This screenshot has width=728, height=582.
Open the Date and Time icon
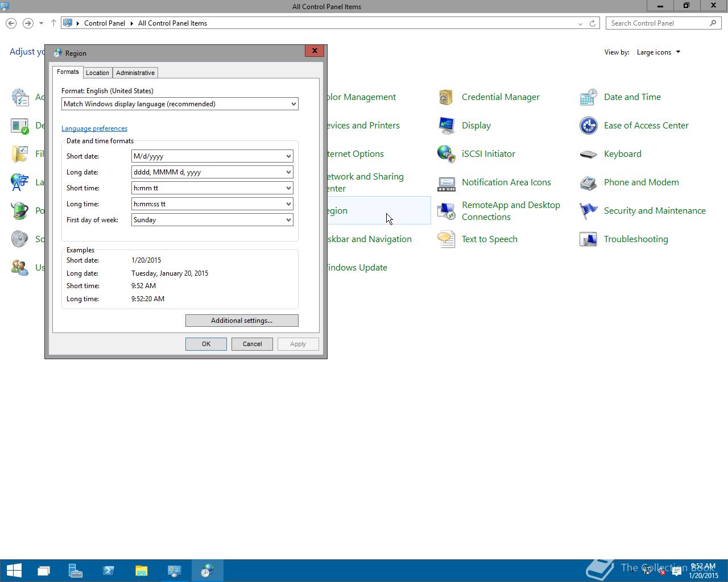(589, 97)
